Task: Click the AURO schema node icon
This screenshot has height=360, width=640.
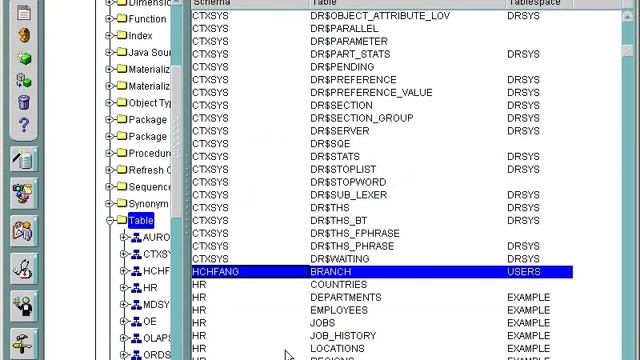Action: pyautogui.click(x=136, y=237)
